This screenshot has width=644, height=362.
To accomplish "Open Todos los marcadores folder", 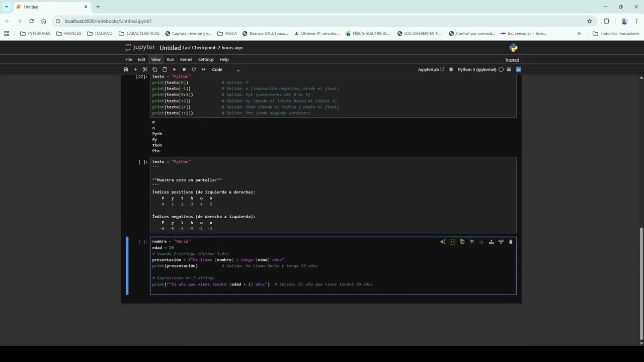I will [x=616, y=34].
